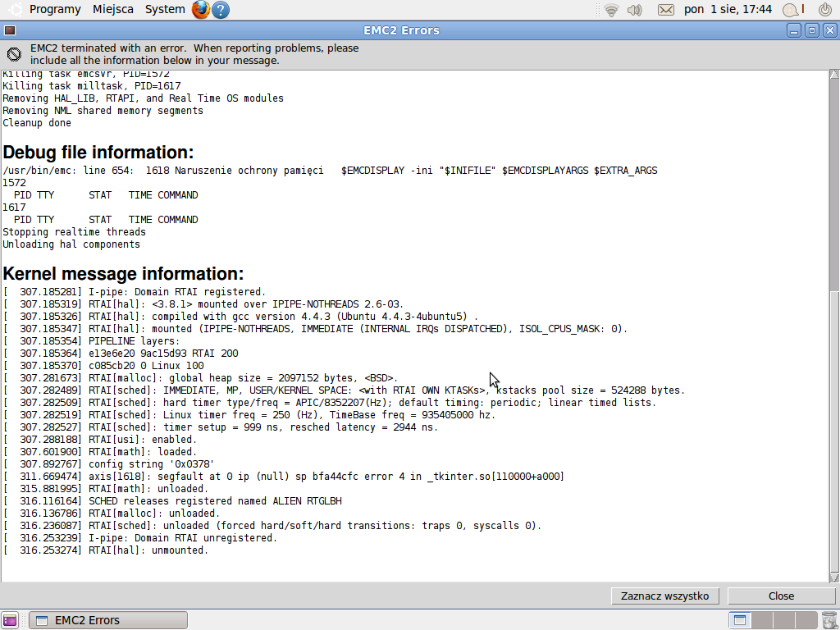
Task: Switch to the fourth workspace in the switcher
Action: pos(806,620)
